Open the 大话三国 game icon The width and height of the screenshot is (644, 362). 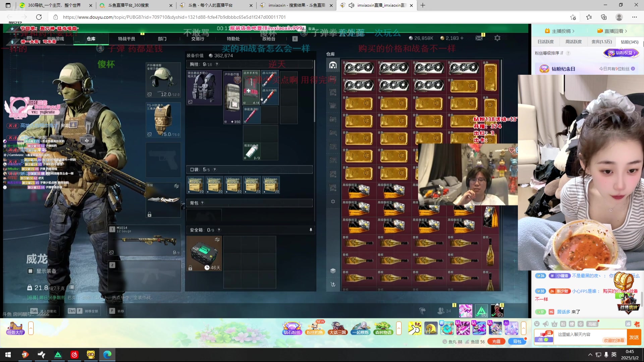[x=337, y=328]
